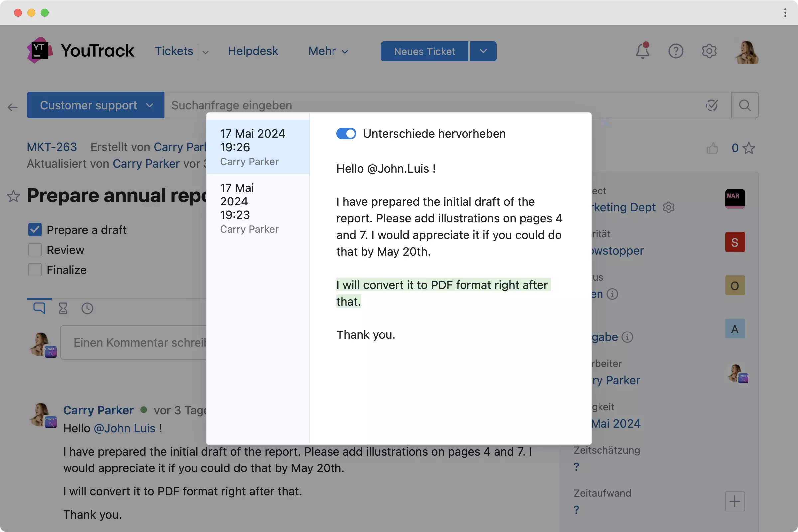Click the search magnifier icon
This screenshot has height=532, width=798.
745,105
